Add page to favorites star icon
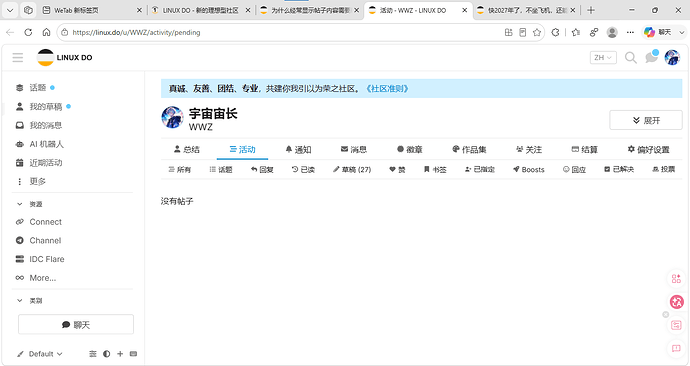The width and height of the screenshot is (690, 366). tap(537, 32)
